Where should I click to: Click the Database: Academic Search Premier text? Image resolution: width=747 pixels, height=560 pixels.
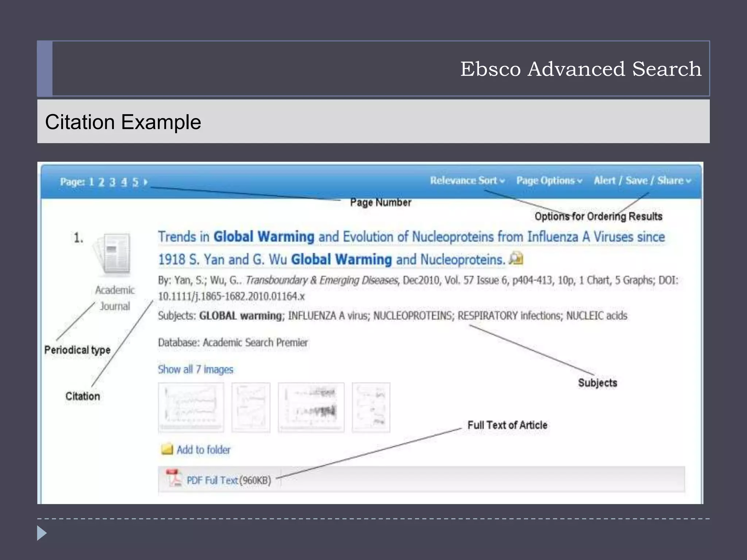pyautogui.click(x=233, y=343)
